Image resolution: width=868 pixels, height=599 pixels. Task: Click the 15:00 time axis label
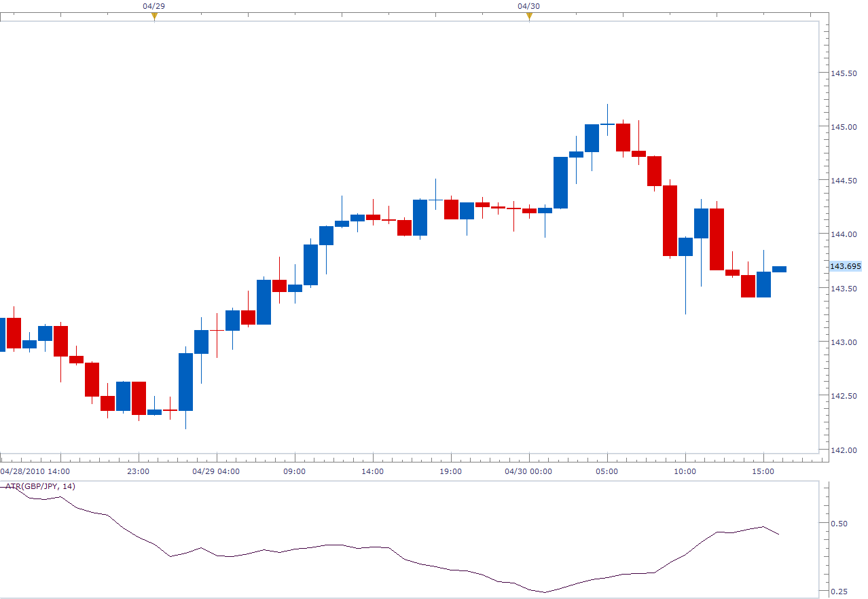point(764,471)
